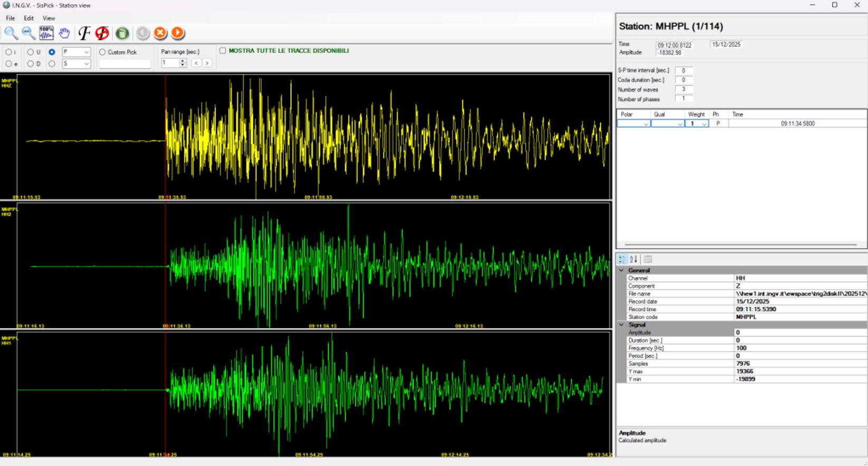Click the green trash bin icon

coord(122,33)
